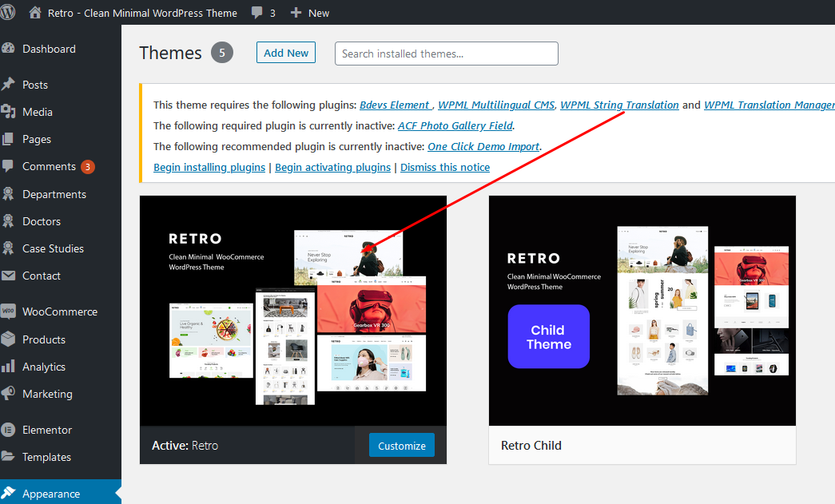835x504 pixels.
Task: Click the themes count badge 5
Action: pyautogui.click(x=222, y=53)
